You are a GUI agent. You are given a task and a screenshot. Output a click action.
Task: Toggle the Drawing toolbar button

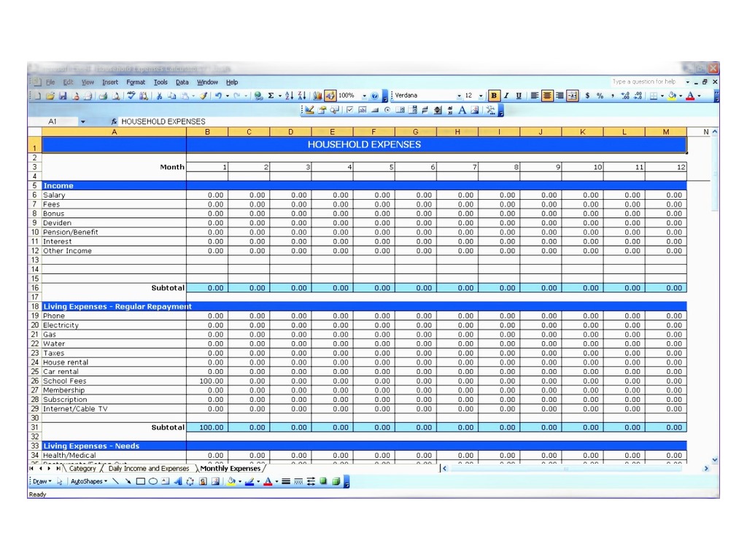click(x=330, y=96)
